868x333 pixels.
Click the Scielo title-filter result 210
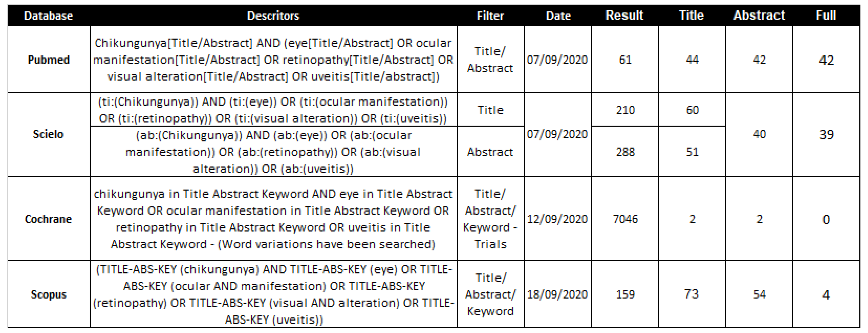pos(625,110)
